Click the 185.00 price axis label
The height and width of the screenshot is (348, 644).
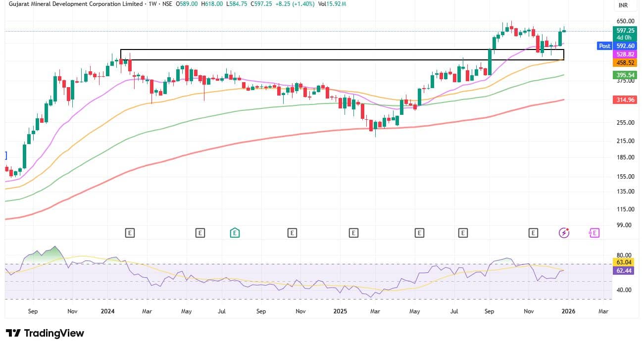625,157
